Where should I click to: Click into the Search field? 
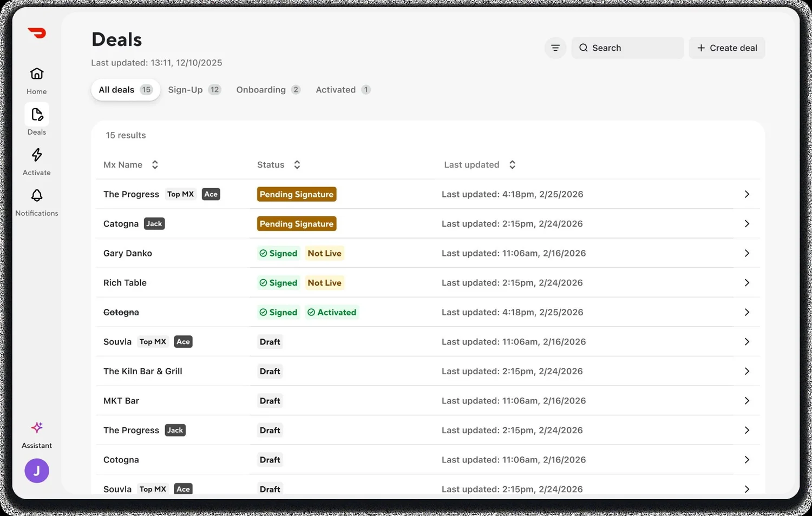click(x=627, y=48)
